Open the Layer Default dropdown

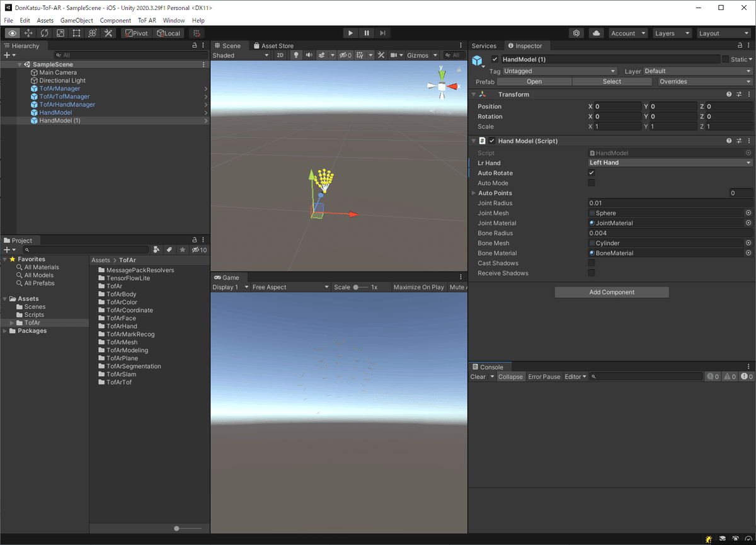coord(697,71)
